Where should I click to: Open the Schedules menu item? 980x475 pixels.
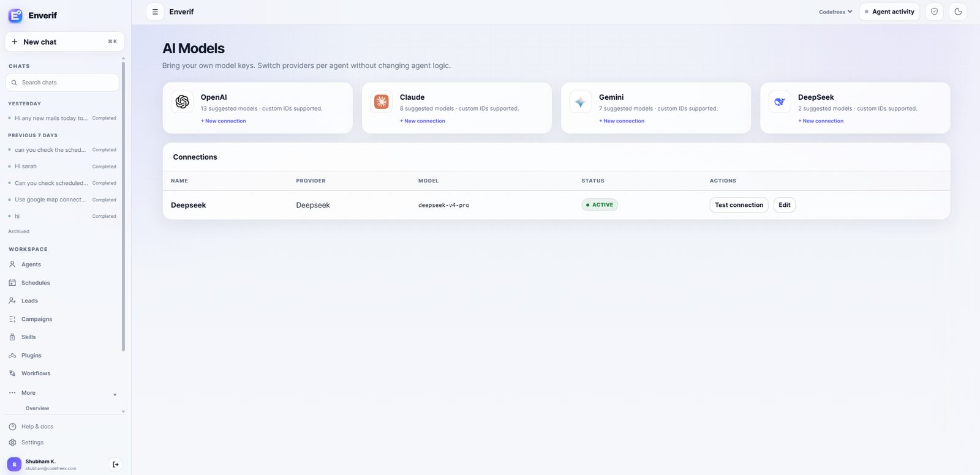36,283
